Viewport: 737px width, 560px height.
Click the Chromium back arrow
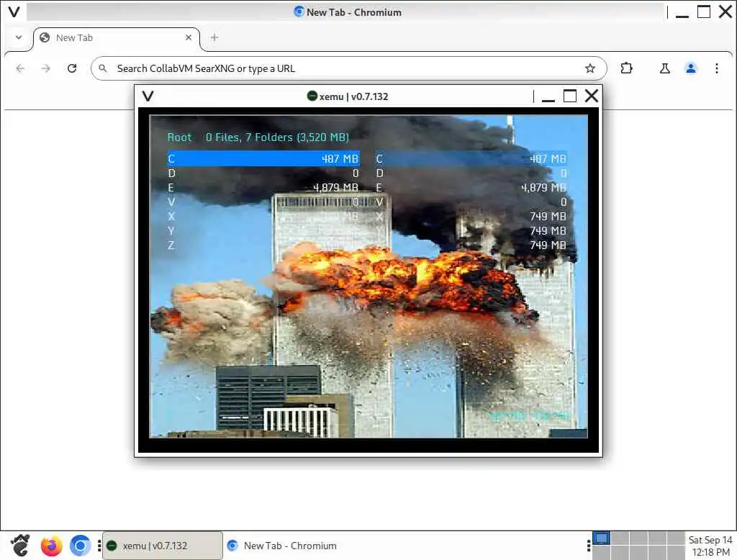(x=20, y=68)
